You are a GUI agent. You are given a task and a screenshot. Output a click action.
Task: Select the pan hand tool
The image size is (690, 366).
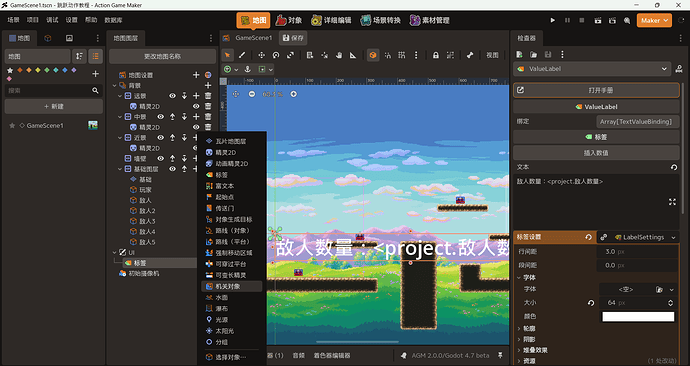click(x=339, y=55)
